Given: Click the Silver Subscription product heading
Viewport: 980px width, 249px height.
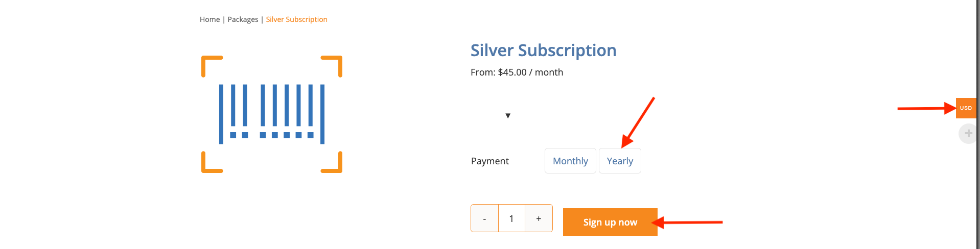Looking at the screenshot, I should [543, 50].
